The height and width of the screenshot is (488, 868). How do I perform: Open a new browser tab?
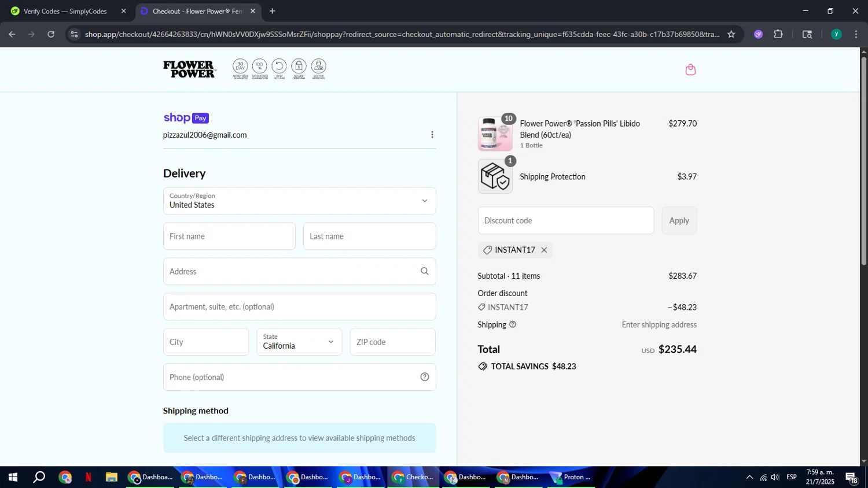[x=272, y=11]
